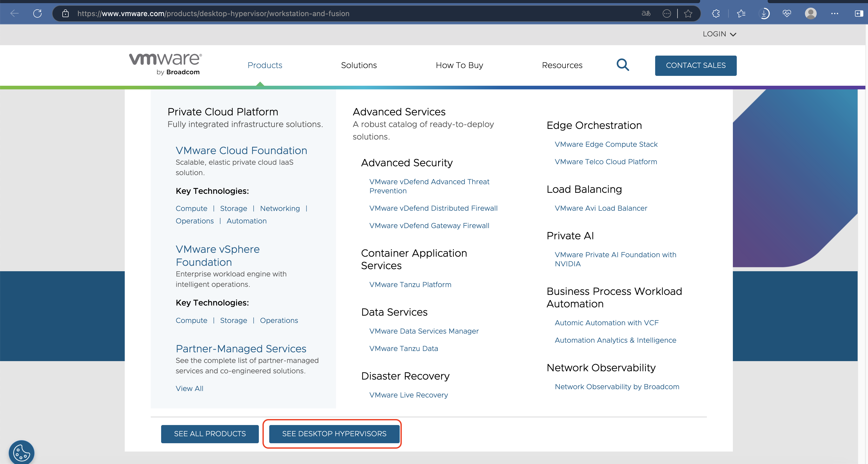Open Automic Automation with VCF
Screen dimensions: 868x464
click(607, 322)
